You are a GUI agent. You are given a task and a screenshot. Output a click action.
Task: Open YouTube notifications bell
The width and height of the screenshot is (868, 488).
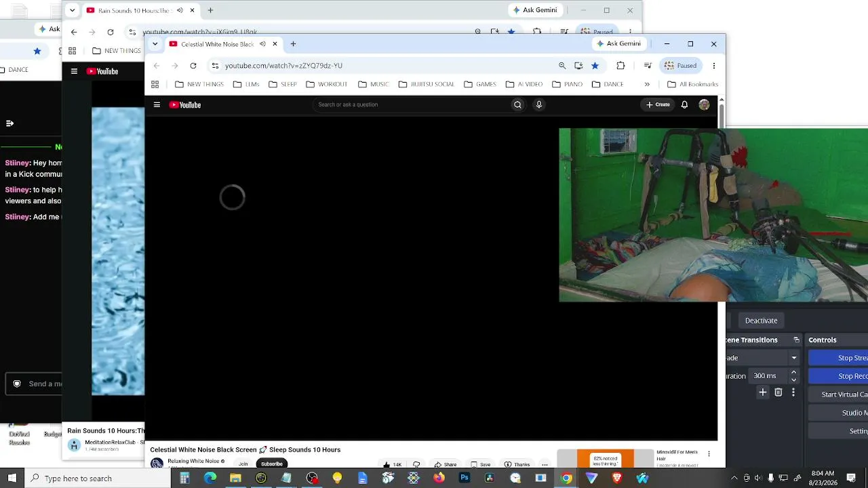pyautogui.click(x=684, y=105)
